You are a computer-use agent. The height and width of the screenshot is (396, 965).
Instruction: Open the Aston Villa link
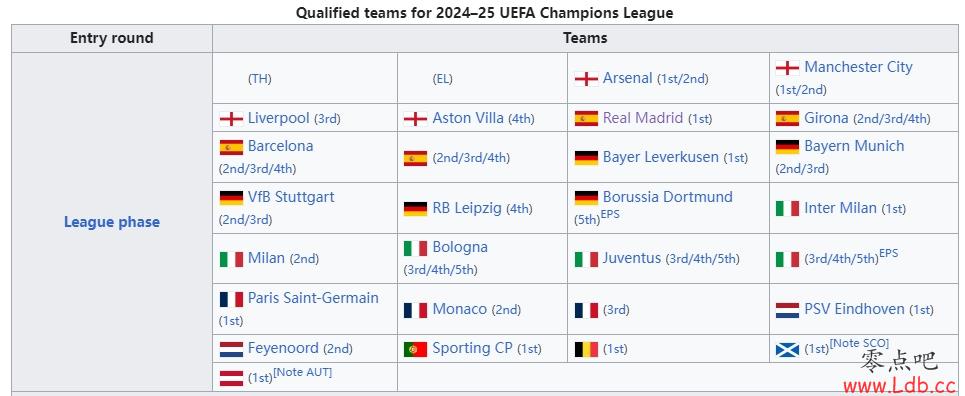468,118
